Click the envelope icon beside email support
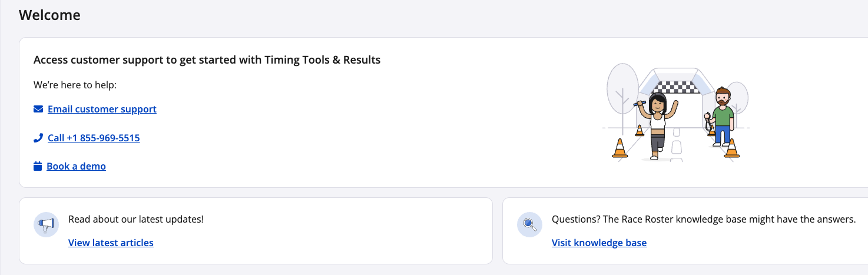The image size is (868, 275). [38, 109]
